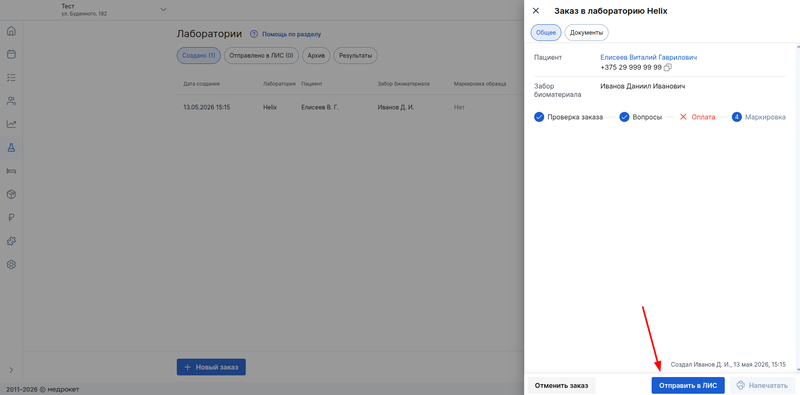Click the Отправить в ЛИС button
The width and height of the screenshot is (800, 395).
coord(688,385)
